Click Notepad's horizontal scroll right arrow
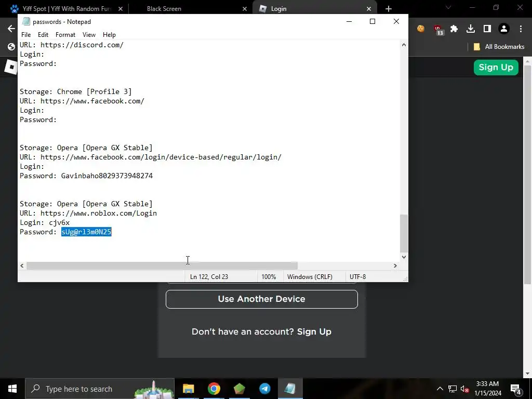 pyautogui.click(x=395, y=265)
